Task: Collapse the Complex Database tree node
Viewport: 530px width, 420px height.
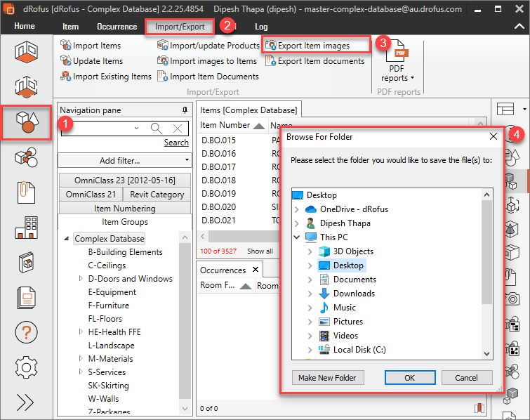Action: [67, 238]
